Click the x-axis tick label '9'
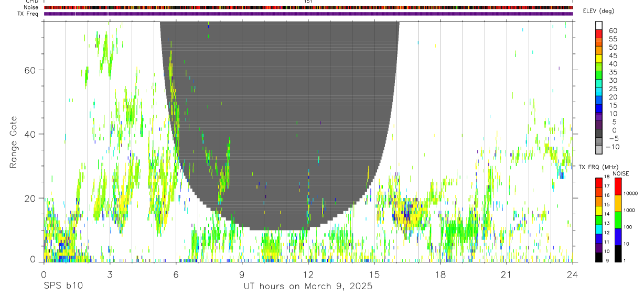The width and height of the screenshot is (644, 297). click(242, 275)
